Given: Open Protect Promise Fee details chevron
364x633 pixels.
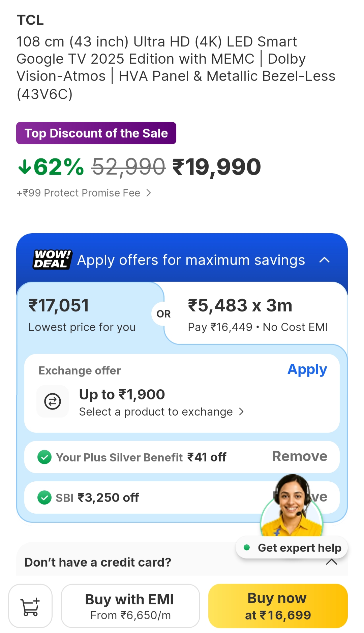Looking at the screenshot, I should [149, 193].
